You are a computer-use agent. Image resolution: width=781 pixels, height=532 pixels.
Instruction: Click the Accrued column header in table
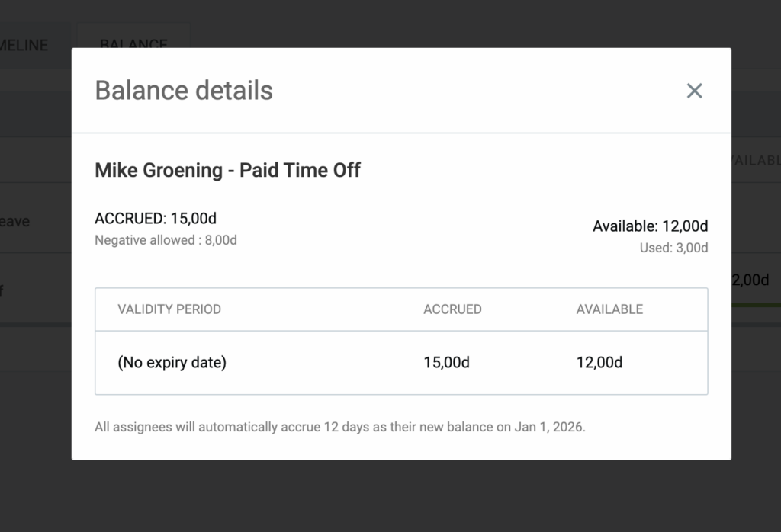452,309
